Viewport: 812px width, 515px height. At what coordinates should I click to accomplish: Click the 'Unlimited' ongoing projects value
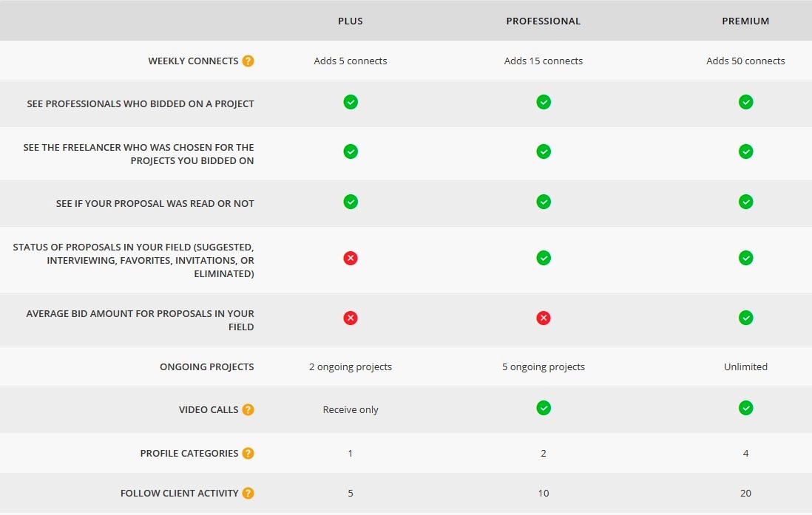tap(745, 366)
